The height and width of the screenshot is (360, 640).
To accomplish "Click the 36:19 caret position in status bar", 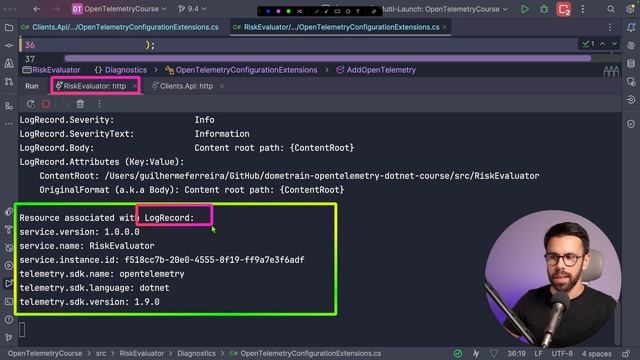I will tap(516, 353).
